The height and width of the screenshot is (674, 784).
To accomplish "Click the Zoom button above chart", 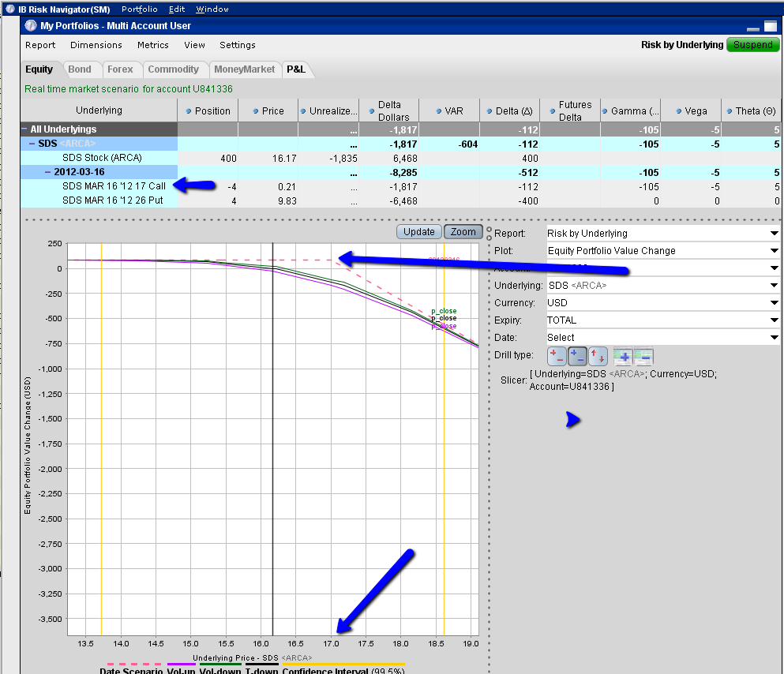I will (x=463, y=232).
